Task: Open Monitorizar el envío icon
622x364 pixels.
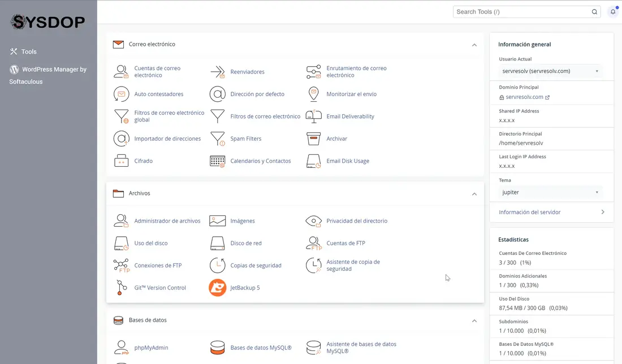Action: click(x=313, y=94)
